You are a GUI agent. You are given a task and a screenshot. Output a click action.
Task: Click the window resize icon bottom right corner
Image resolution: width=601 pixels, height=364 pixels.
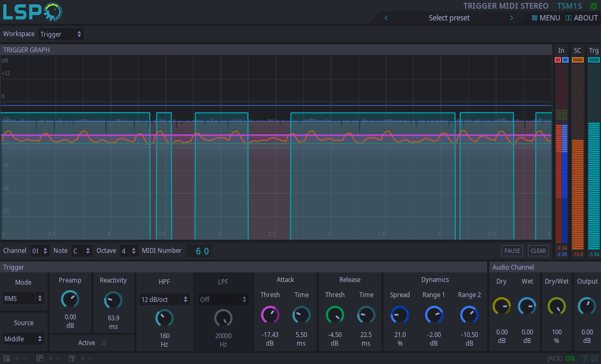tap(594, 358)
